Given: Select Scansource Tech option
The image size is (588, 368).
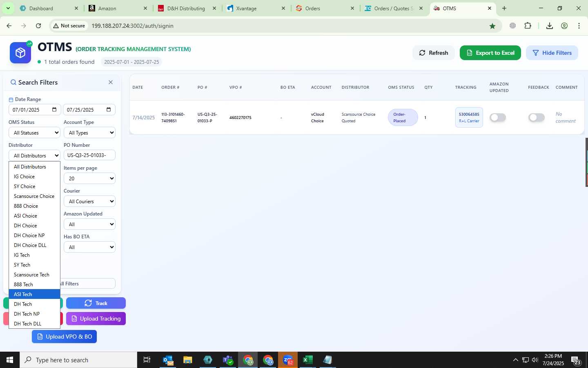Looking at the screenshot, I should [x=34, y=275].
